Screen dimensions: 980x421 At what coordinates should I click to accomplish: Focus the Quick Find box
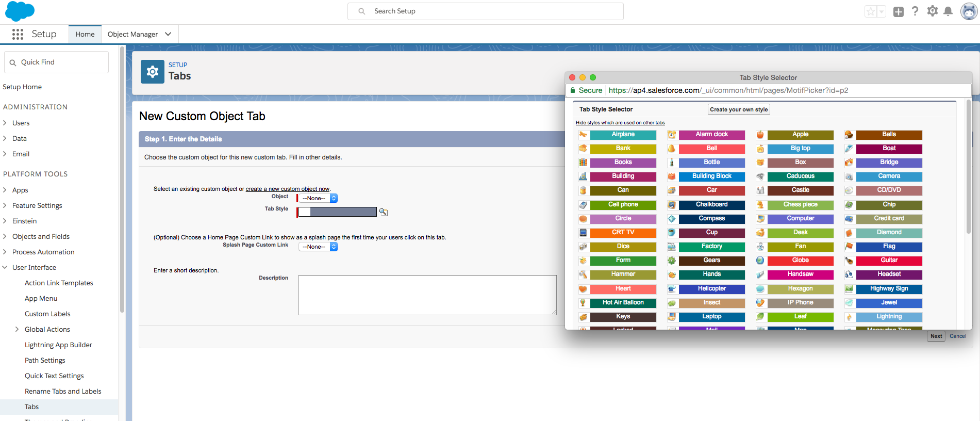click(x=57, y=62)
